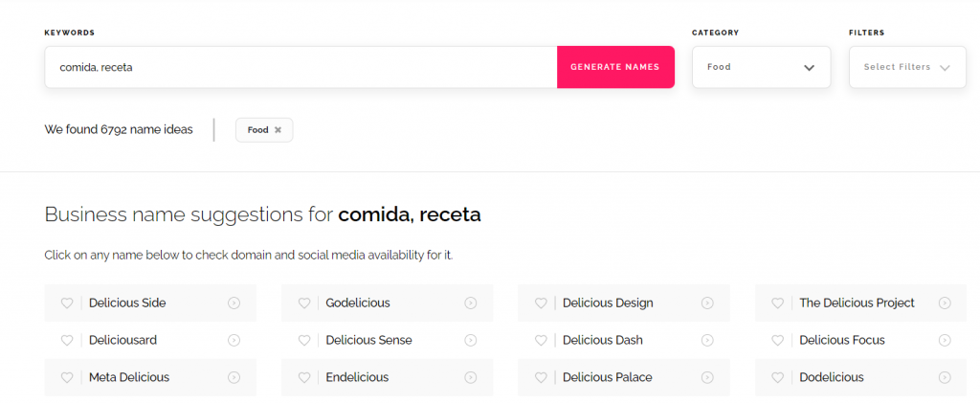Click arrow icon beside Delicious Sense

pos(471,340)
